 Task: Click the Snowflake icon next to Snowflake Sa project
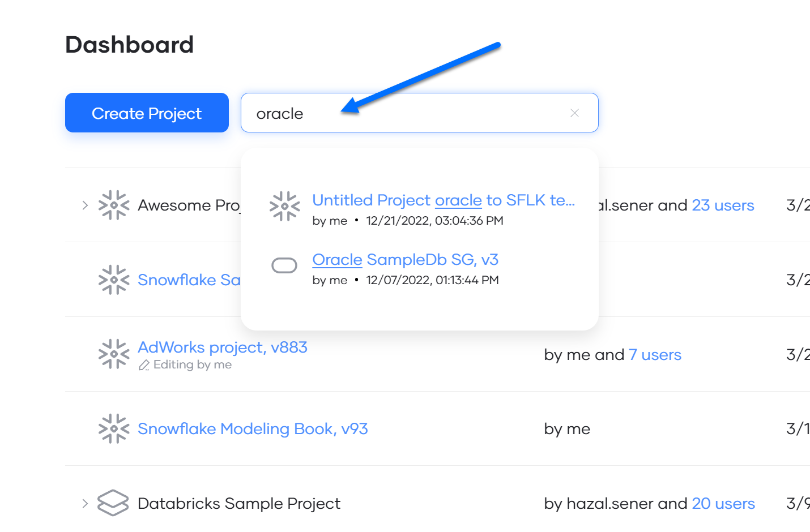[113, 280]
